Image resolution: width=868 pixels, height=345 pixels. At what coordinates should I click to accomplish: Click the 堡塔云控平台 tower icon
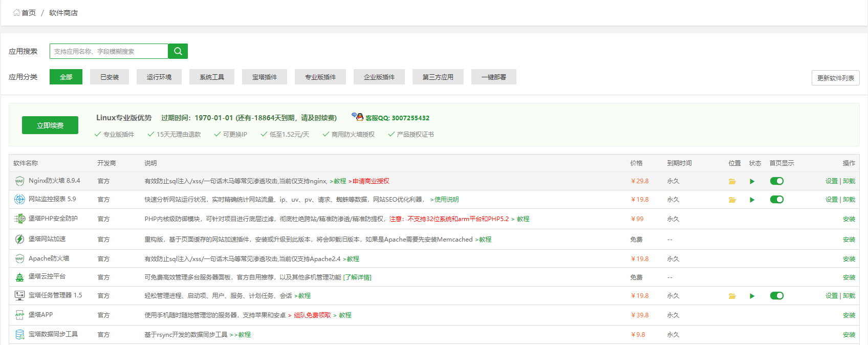tap(19, 277)
